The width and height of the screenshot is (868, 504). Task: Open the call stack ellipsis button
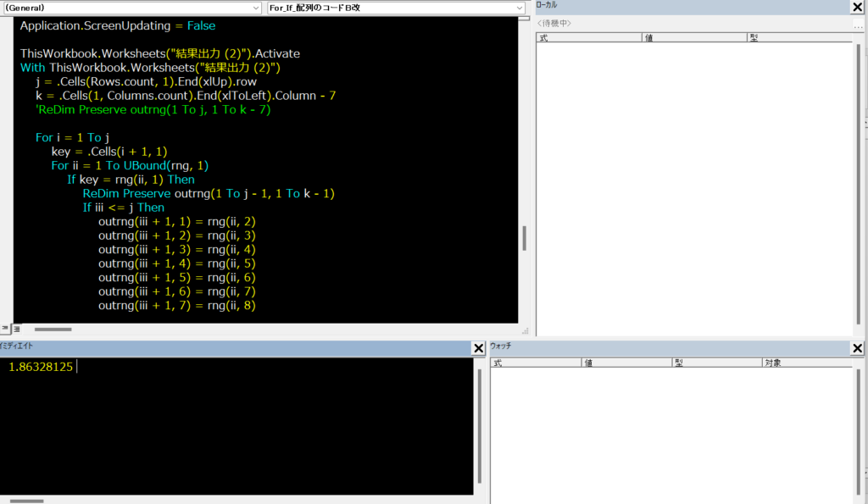(x=857, y=24)
